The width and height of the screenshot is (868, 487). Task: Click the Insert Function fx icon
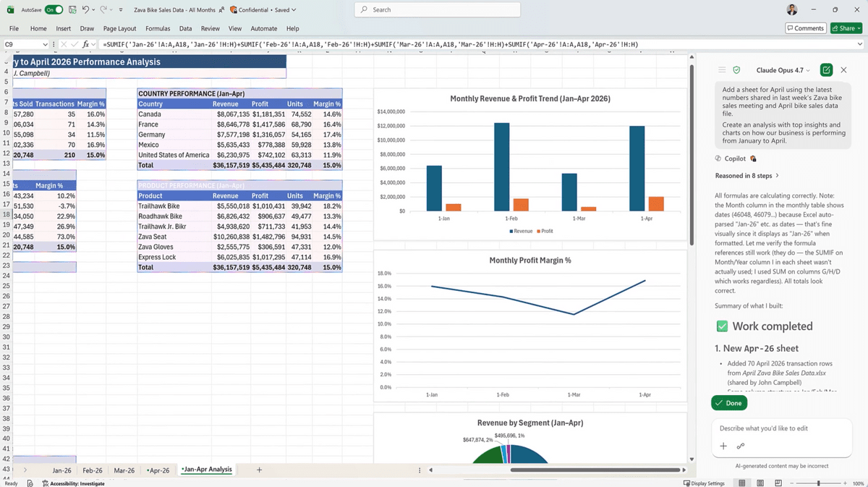click(x=85, y=44)
